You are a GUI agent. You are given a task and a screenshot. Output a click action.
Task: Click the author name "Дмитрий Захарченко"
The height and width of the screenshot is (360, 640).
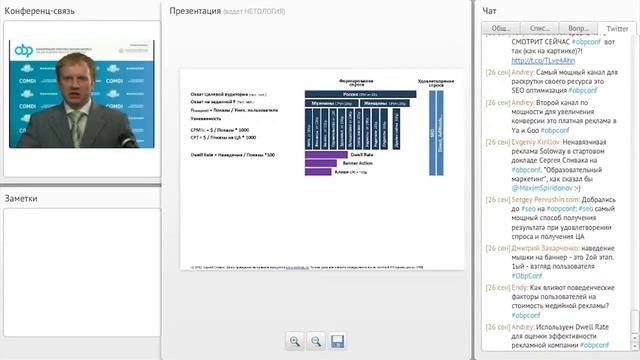544,248
